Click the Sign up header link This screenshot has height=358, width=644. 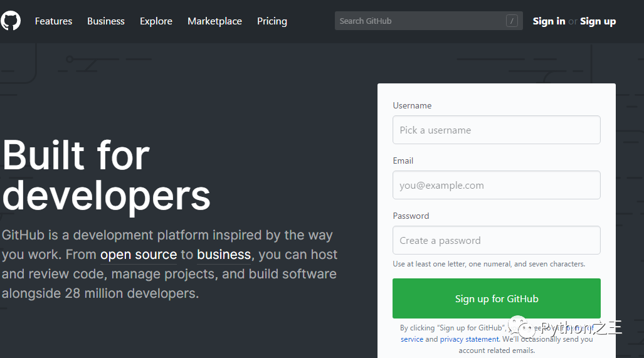click(x=598, y=21)
